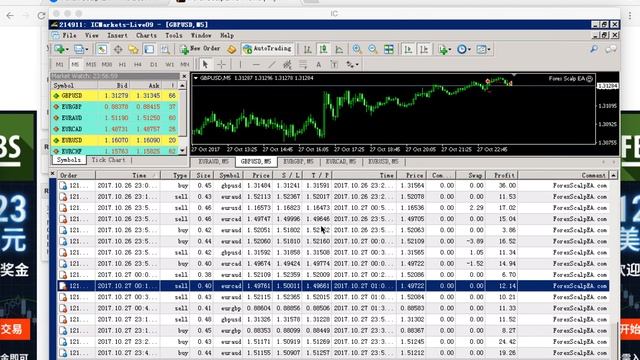Toggle the Navigator folder icon
Image resolution: width=640 pixels, height=360 pixels.
pyautogui.click(x=133, y=49)
